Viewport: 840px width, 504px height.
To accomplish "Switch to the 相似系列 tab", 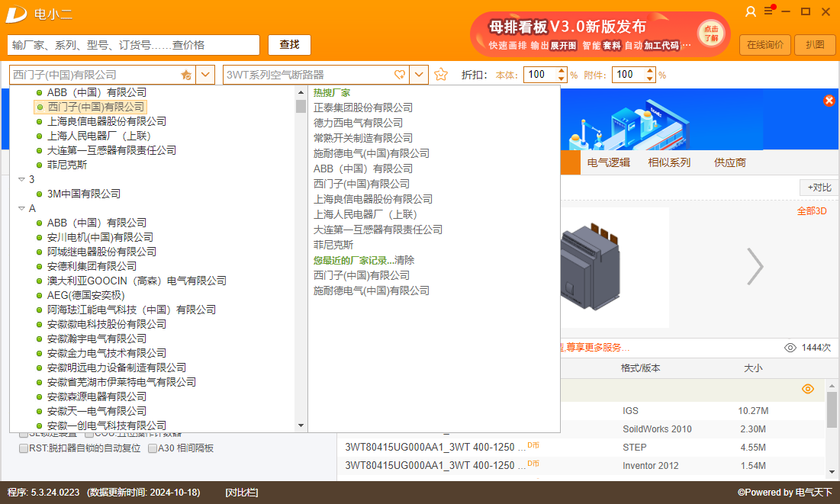I will [668, 162].
